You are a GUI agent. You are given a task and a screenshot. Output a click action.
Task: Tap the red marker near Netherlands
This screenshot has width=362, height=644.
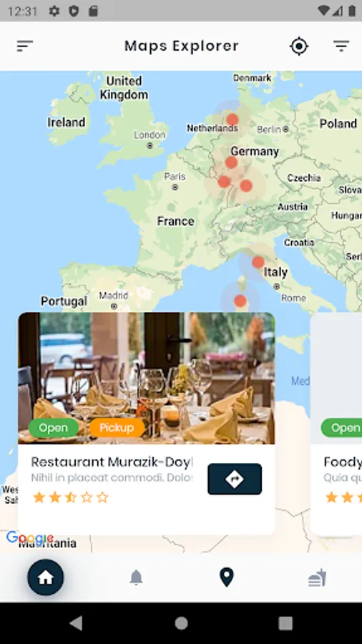click(233, 119)
